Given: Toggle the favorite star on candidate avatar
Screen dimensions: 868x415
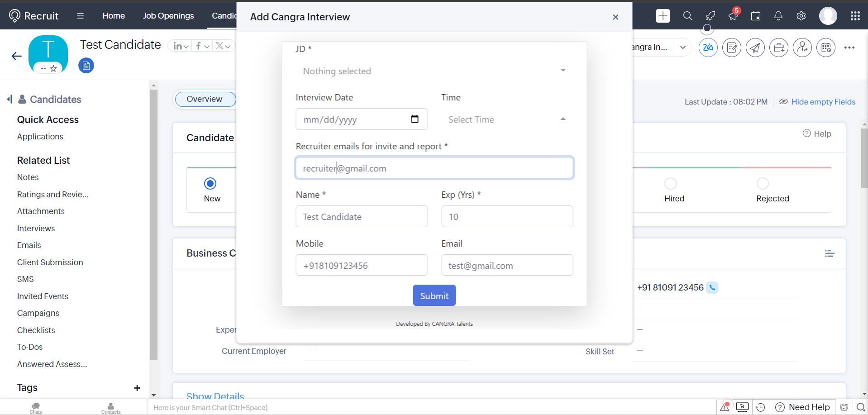Looking at the screenshot, I should tap(53, 68).
